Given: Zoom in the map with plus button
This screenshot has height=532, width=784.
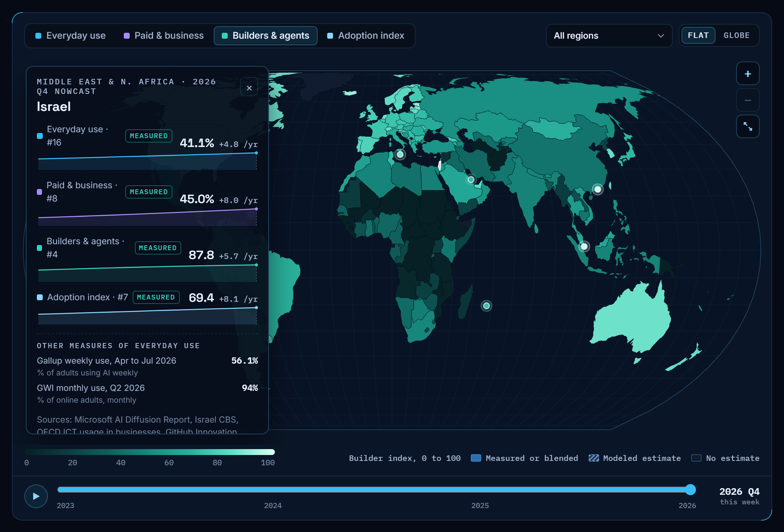Looking at the screenshot, I should coord(748,74).
